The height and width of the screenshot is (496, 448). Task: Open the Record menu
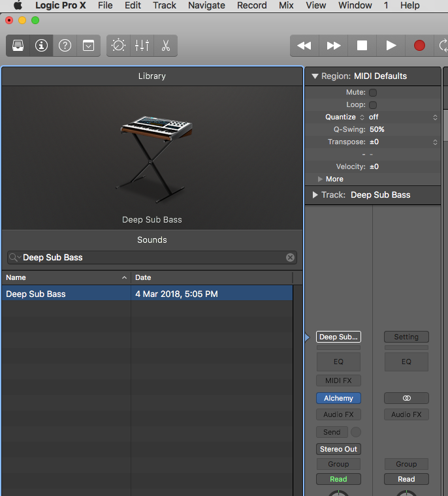tap(251, 5)
